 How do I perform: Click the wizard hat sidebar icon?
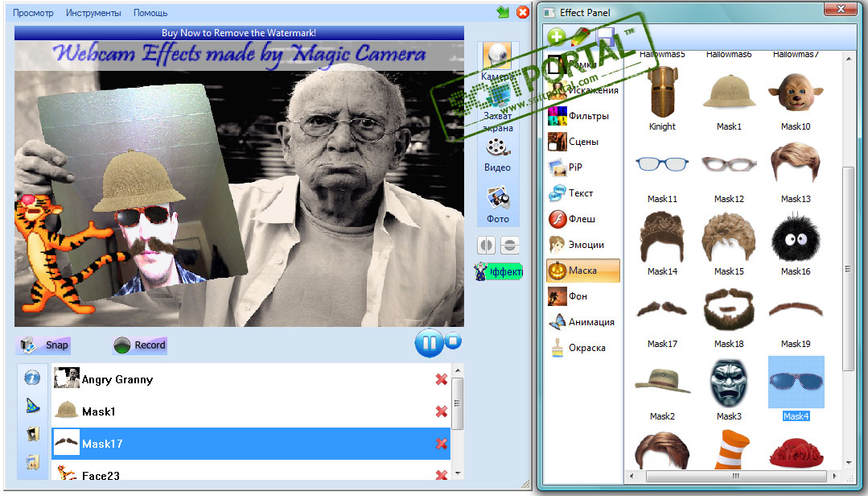tap(33, 407)
